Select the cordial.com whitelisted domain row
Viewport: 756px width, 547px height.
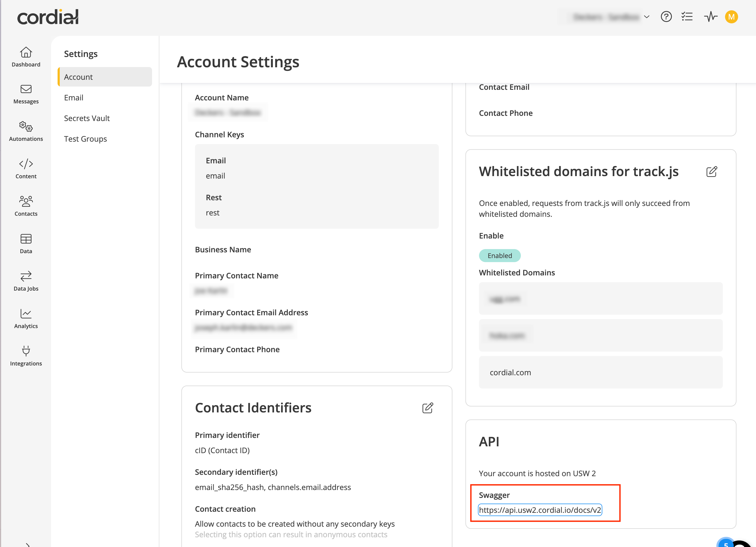tap(601, 373)
